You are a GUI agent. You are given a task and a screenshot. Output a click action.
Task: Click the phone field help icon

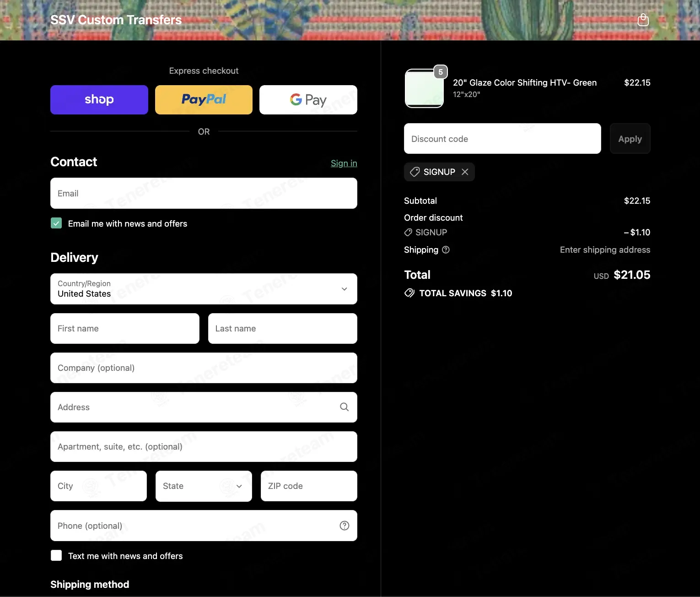pos(344,526)
